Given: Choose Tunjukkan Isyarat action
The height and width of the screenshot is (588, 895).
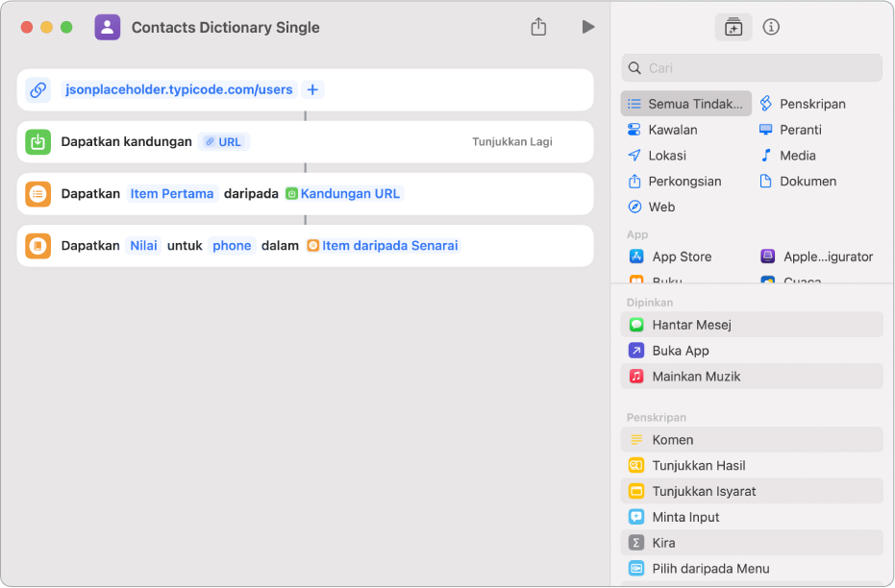Looking at the screenshot, I should [752, 491].
